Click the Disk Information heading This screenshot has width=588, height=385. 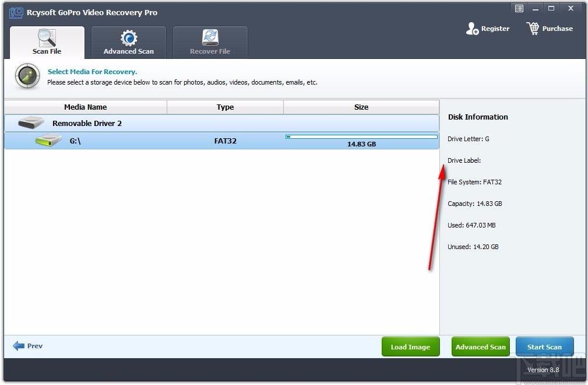(478, 117)
